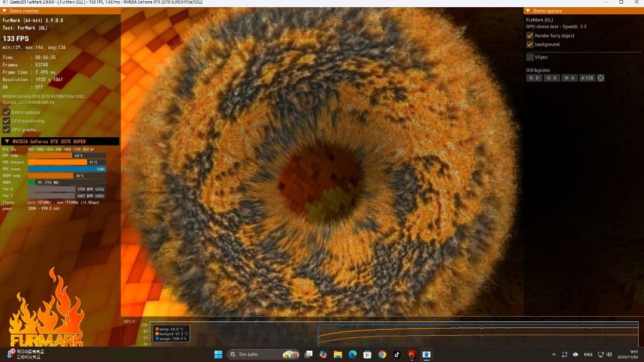The image size is (644, 362).
Task: Enable the VSync checkbox
Action: 530,57
